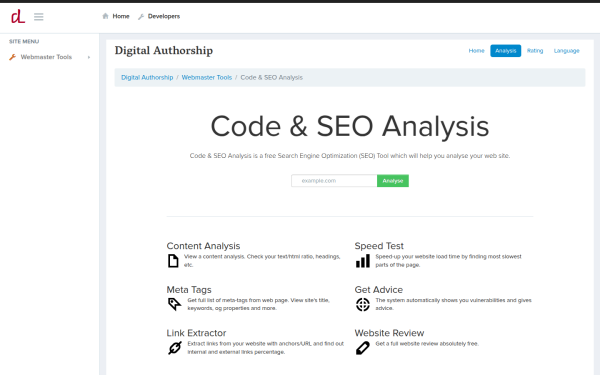
Task: Click the Content Analysis document icon
Action: (173, 261)
